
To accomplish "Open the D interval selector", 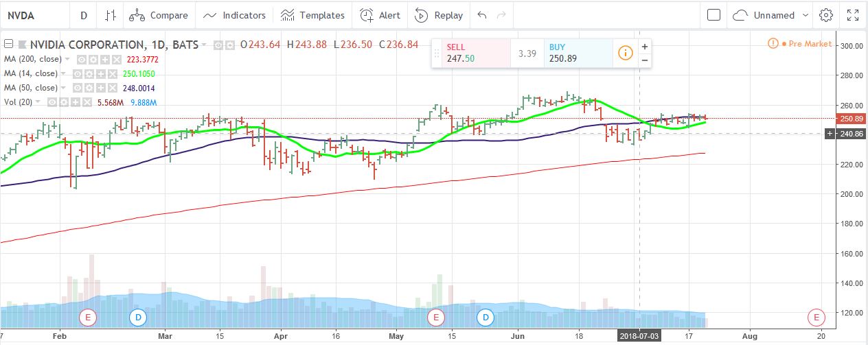I will click(84, 15).
